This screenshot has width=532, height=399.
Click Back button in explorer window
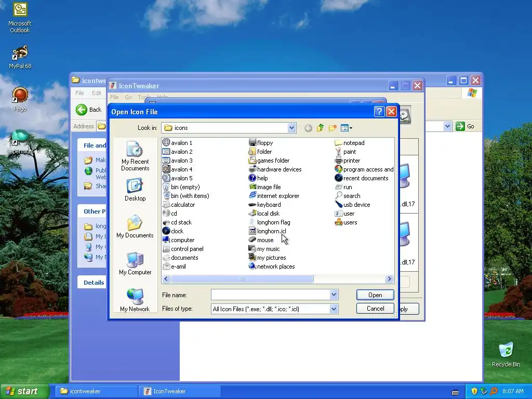pyautogui.click(x=88, y=110)
